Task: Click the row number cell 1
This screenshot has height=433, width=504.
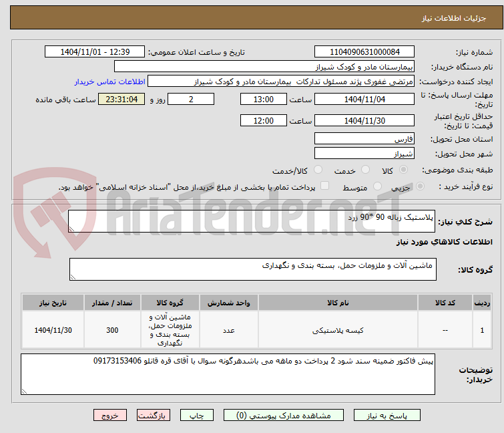Action: coord(482,330)
